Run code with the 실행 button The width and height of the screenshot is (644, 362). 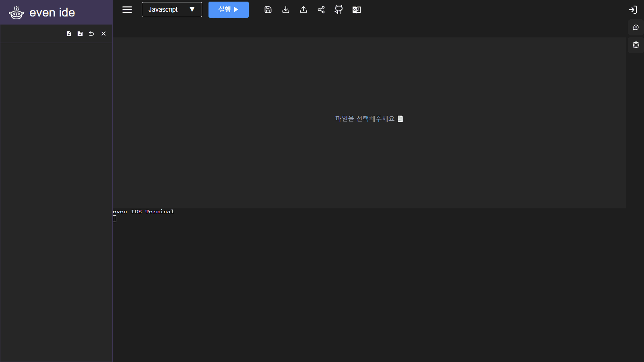coord(229,10)
